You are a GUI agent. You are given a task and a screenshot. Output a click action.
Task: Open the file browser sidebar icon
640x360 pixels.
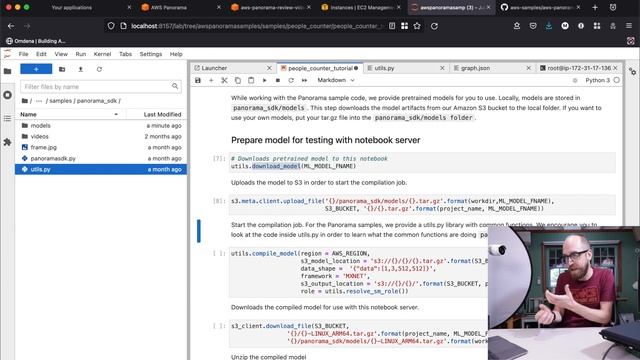pyautogui.click(x=7, y=71)
